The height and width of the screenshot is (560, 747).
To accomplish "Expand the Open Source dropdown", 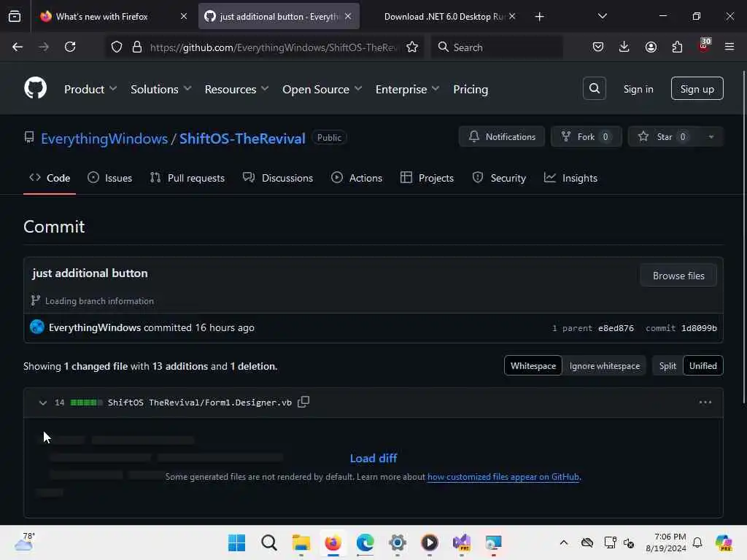I will coord(322,89).
